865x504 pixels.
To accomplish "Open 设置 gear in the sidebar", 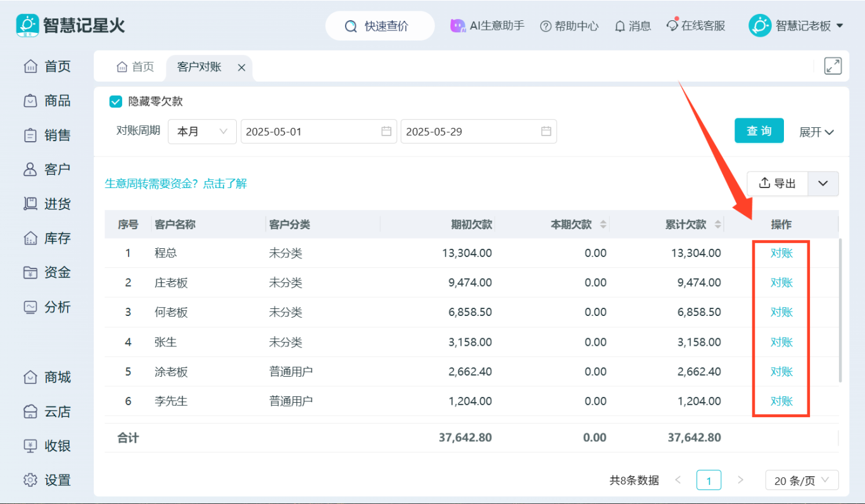I will tap(30, 480).
